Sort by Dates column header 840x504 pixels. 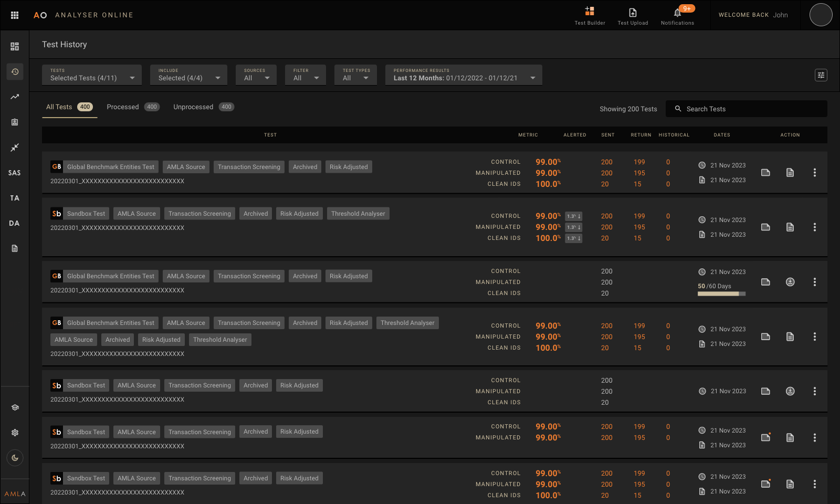(722, 135)
